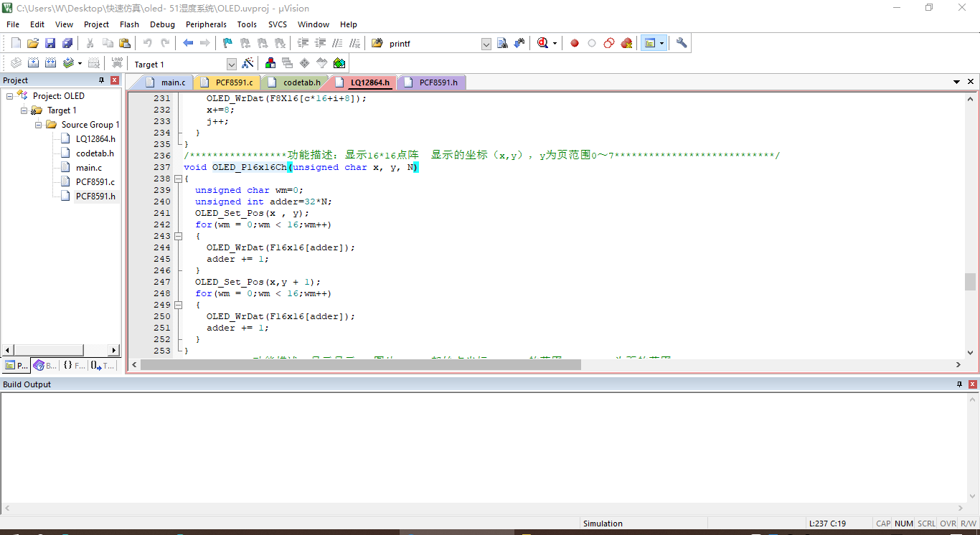
Task: Open the printf find combo box dropdown
Action: [486, 44]
